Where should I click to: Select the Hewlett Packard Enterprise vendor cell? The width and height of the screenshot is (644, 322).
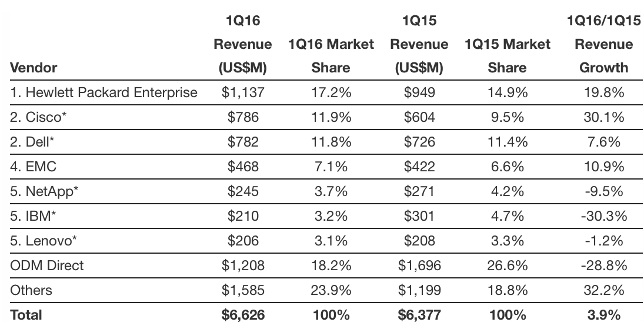click(104, 92)
